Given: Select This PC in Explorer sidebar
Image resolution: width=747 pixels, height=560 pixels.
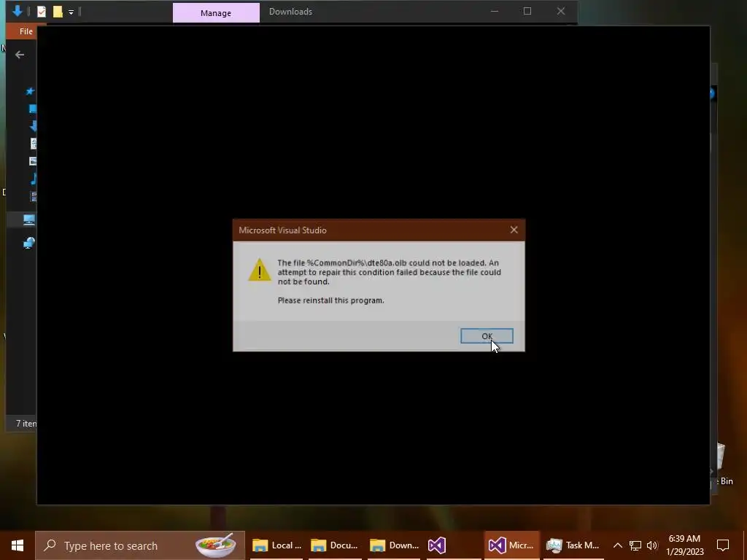Looking at the screenshot, I should (x=29, y=219).
